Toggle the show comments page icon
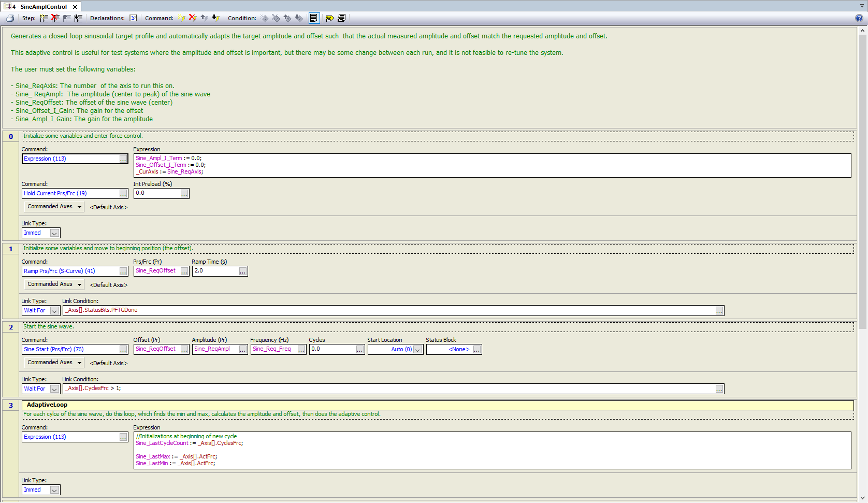Viewport: 868px width, 503px height. [314, 18]
